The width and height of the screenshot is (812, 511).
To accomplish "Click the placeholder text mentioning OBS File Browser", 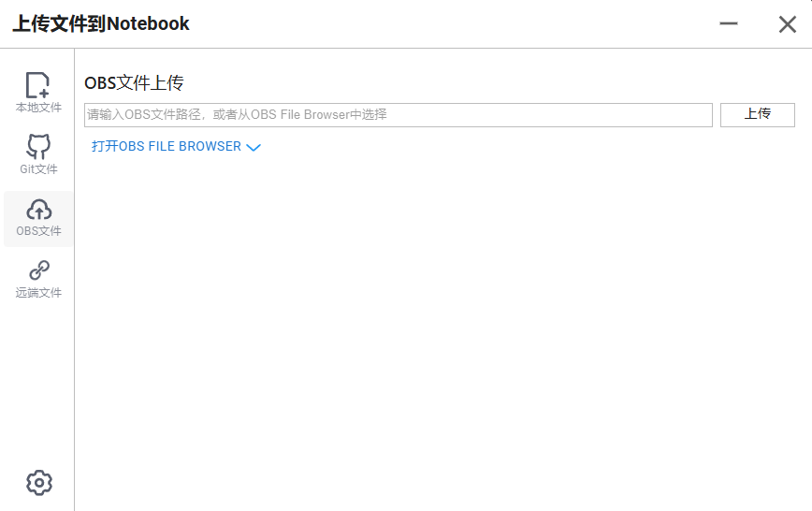I will (x=237, y=114).
